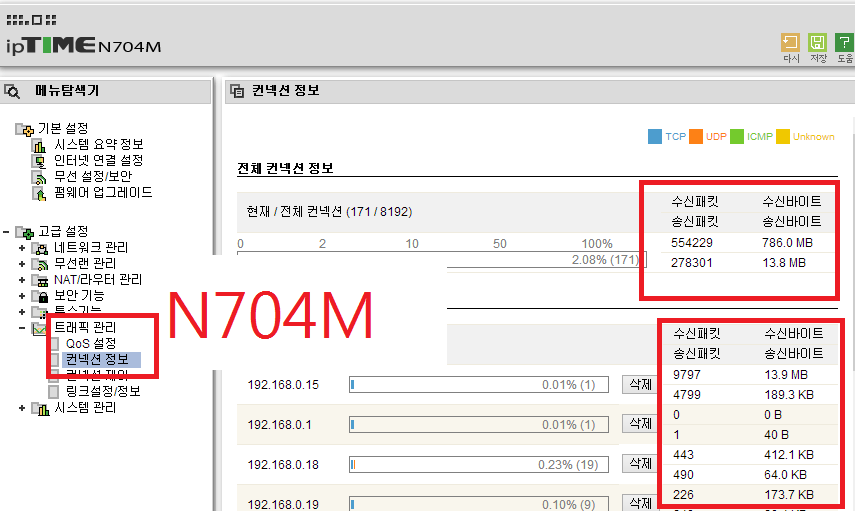
Task: Click 삭제 button for 192.168.0.18
Action: pos(640,464)
